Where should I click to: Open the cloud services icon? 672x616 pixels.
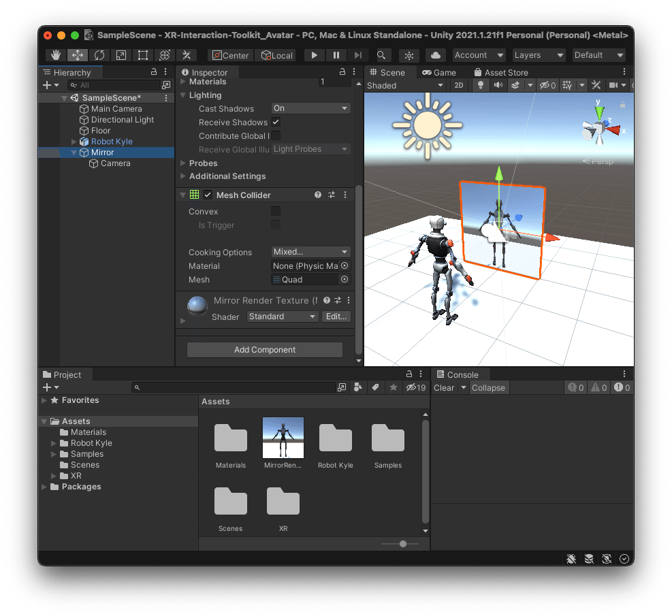(x=436, y=55)
